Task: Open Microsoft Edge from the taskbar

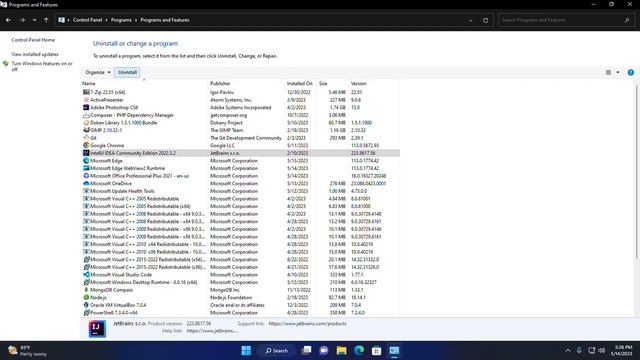Action: point(359,351)
